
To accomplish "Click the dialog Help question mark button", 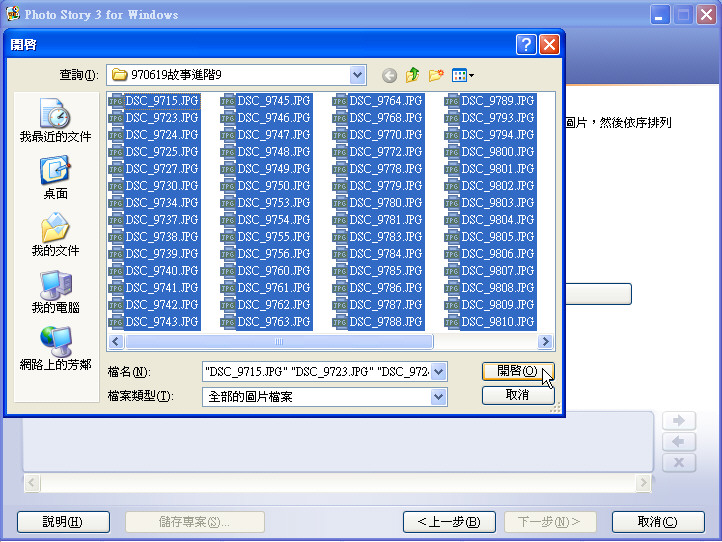I will click(526, 44).
